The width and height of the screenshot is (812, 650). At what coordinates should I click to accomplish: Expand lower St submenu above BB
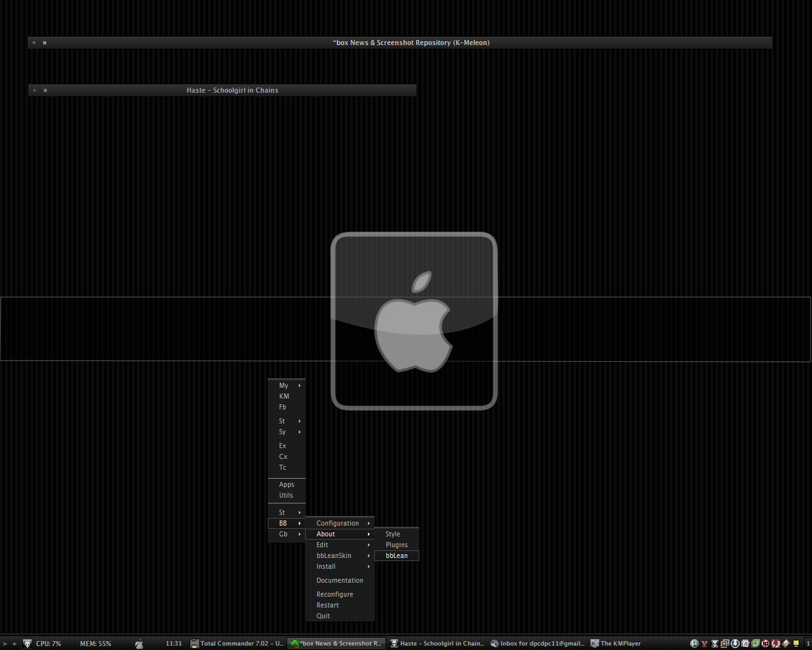pyautogui.click(x=287, y=512)
